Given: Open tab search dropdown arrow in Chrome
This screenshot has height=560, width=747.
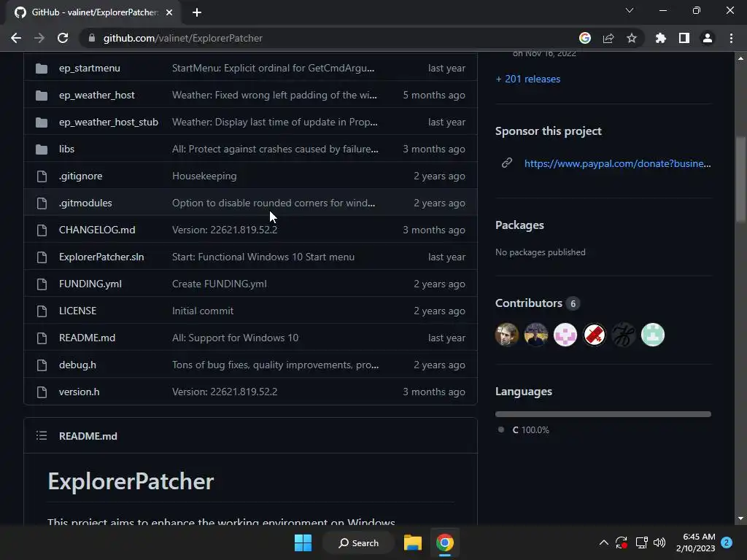Looking at the screenshot, I should click(x=630, y=10).
